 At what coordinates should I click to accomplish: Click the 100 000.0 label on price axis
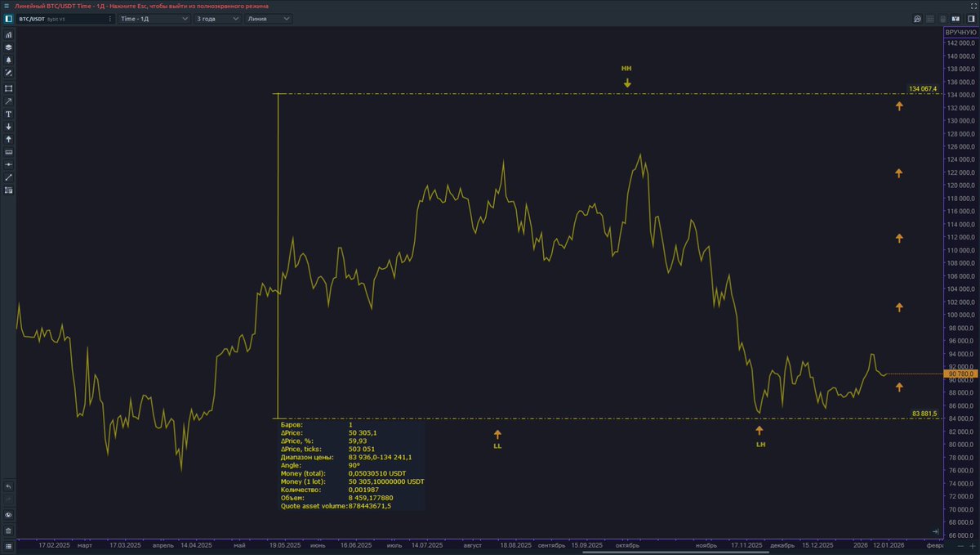(x=962, y=315)
